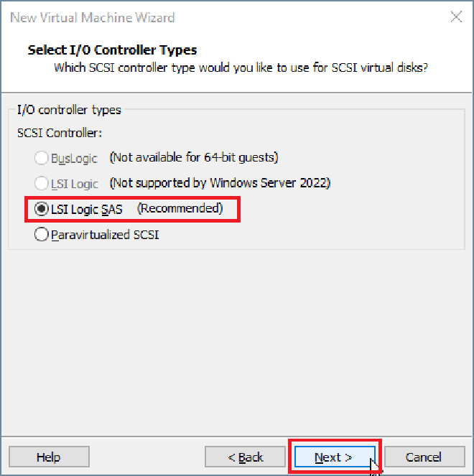The width and height of the screenshot is (474, 476).
Task: Click the "Not supported by Windows Server 2022" note
Action: 219,182
